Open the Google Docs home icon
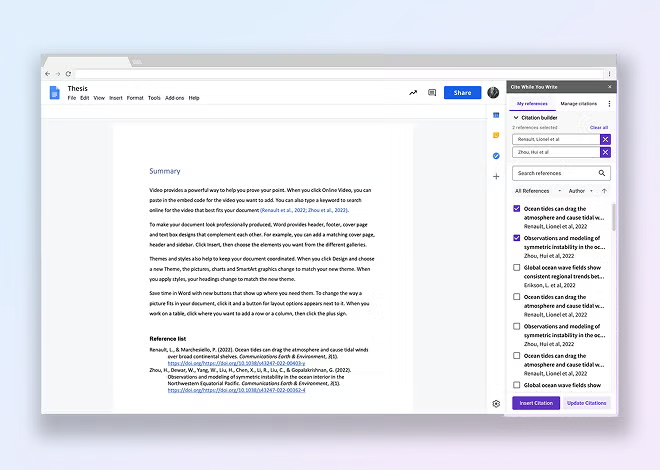 point(55,93)
